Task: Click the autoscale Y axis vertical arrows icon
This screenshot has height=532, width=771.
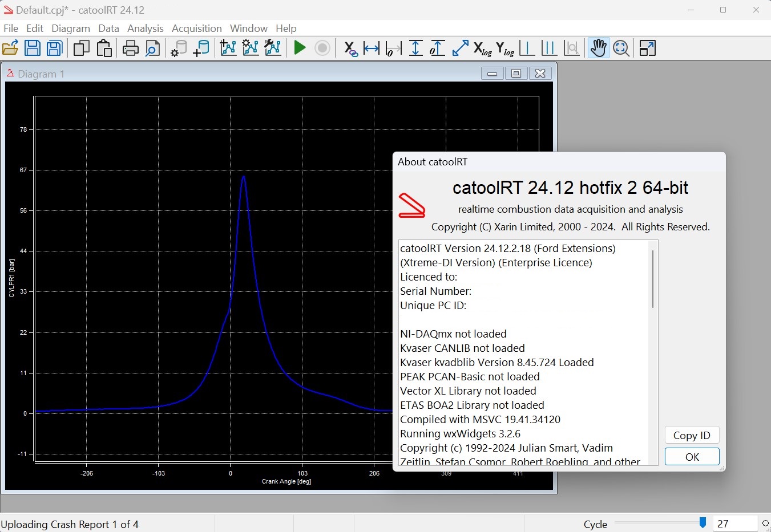Action: (x=416, y=48)
